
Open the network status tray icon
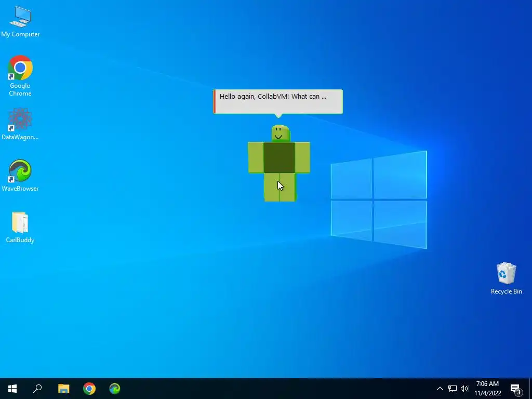pyautogui.click(x=453, y=389)
